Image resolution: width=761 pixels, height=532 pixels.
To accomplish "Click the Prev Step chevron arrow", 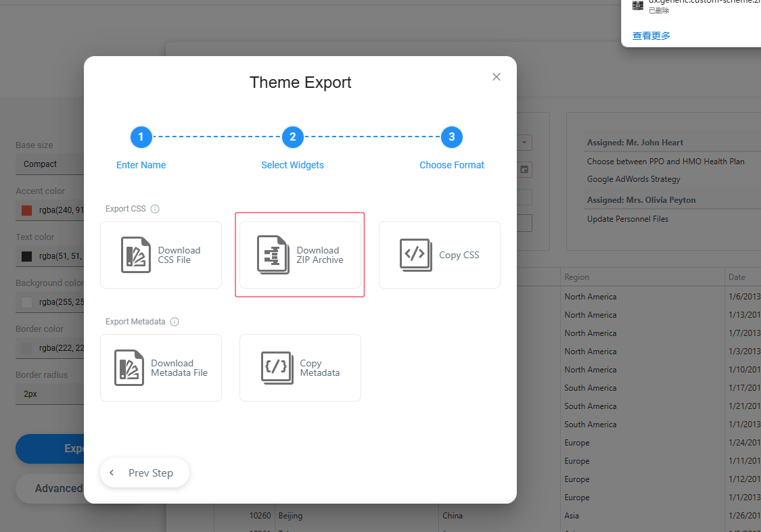I will (x=112, y=473).
